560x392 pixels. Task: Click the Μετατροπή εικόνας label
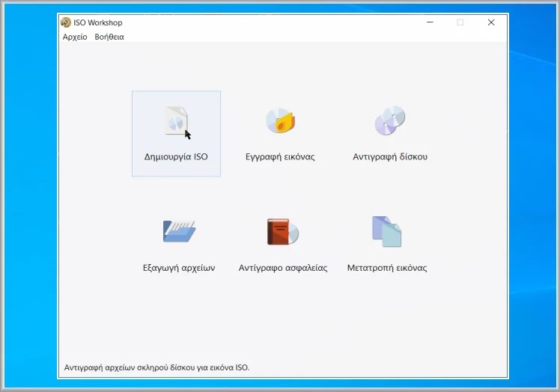pyautogui.click(x=387, y=268)
